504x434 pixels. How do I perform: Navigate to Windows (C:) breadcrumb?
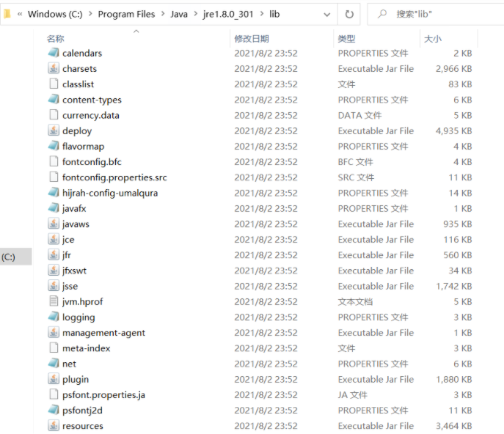click(55, 14)
